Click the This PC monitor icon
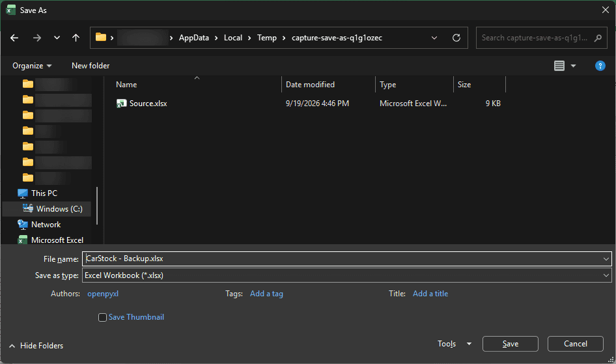The height and width of the screenshot is (364, 616). click(23, 193)
